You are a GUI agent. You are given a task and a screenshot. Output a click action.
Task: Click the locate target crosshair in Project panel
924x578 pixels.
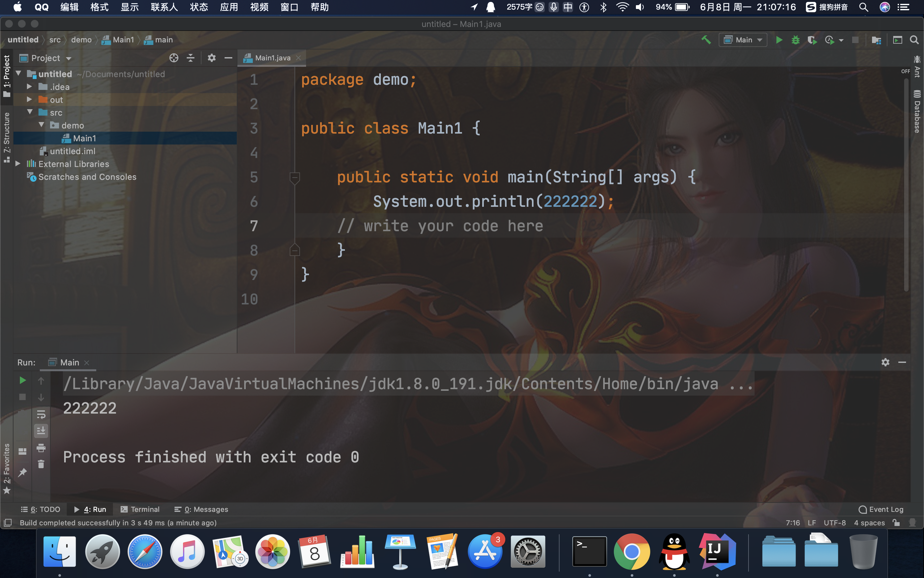[x=174, y=58]
